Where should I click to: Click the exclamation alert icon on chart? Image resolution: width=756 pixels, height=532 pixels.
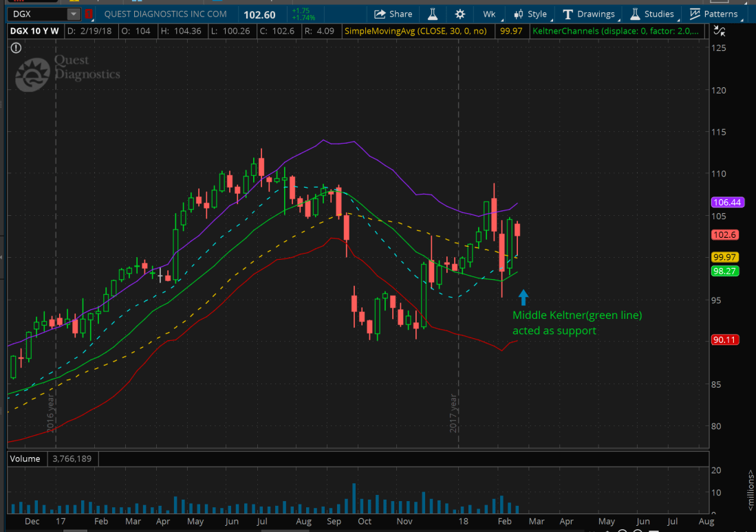(17, 47)
